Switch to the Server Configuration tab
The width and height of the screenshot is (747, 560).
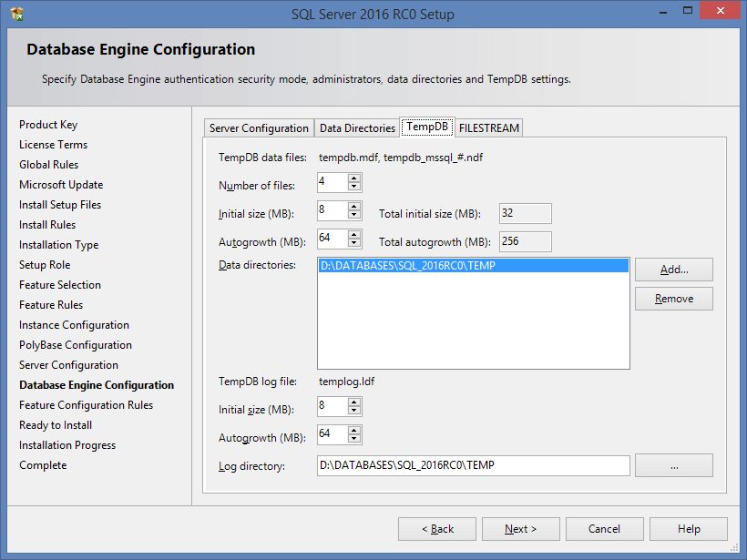(259, 128)
